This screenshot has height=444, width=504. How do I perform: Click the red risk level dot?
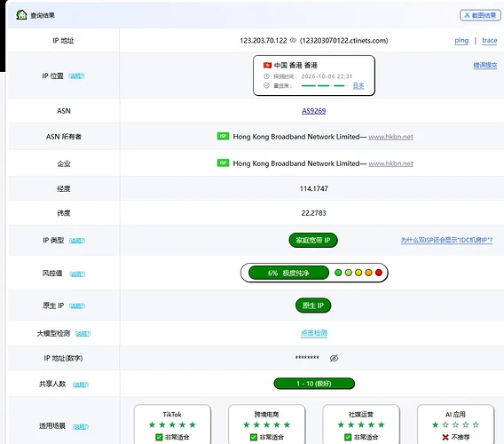pyautogui.click(x=379, y=273)
